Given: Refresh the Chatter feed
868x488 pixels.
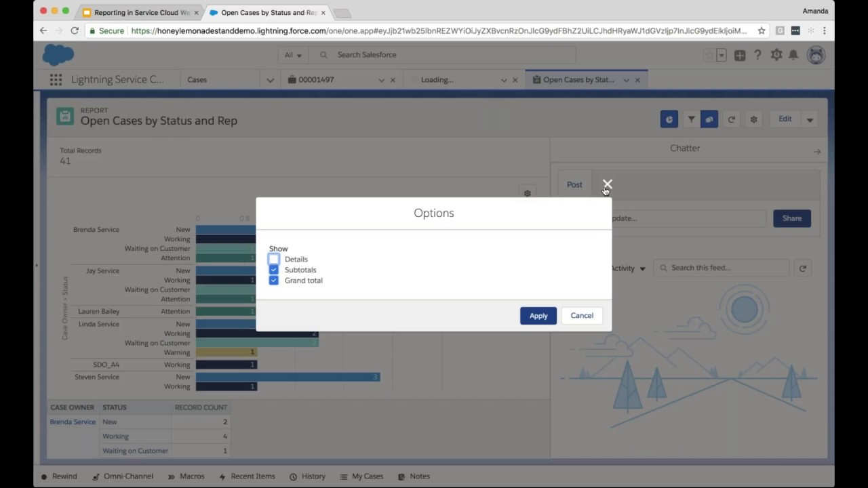Looking at the screenshot, I should 802,268.
